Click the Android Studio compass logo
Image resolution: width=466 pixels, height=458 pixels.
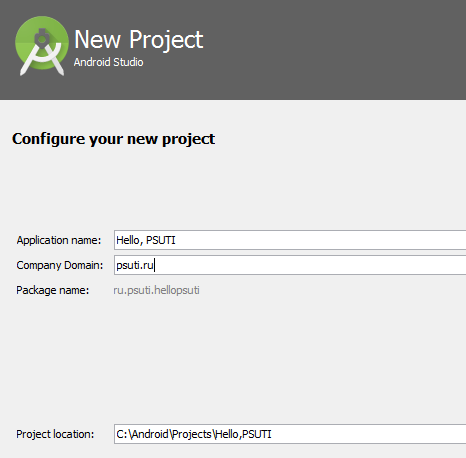(x=42, y=46)
